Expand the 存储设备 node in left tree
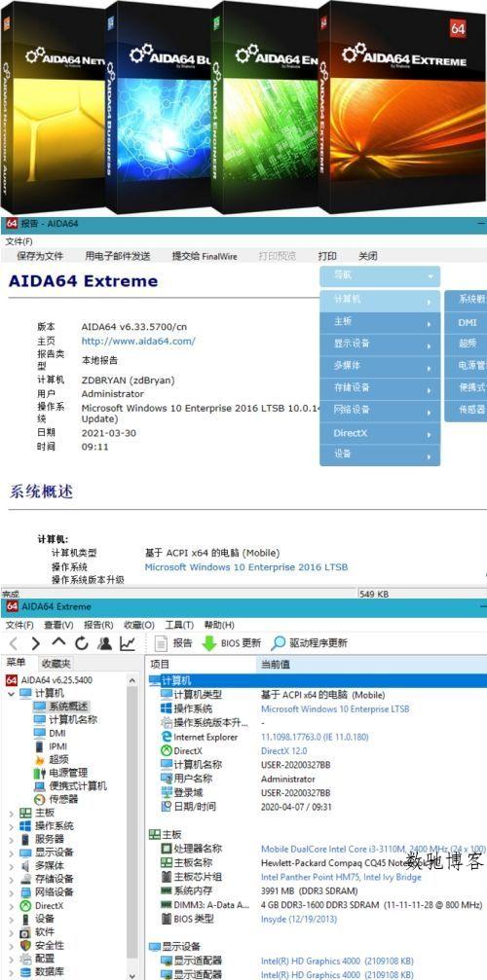The width and height of the screenshot is (487, 980). tap(11, 879)
